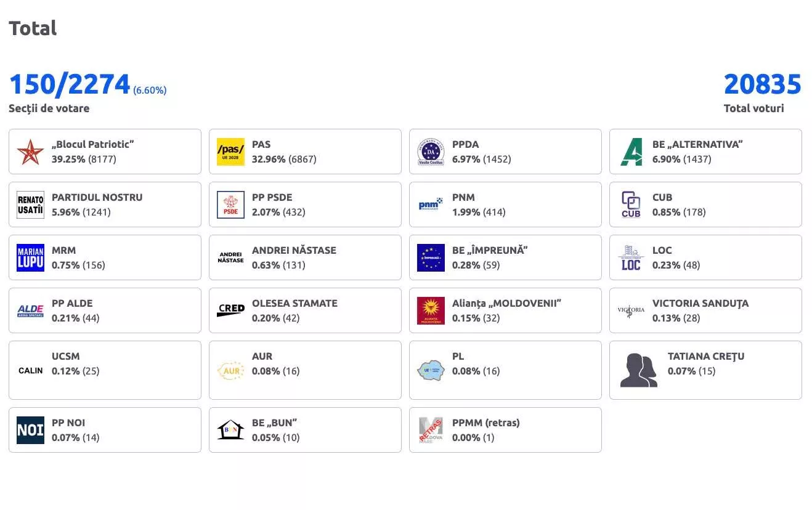Click the Alianța MOLDOVENII sun logo
812x510 pixels.
[x=431, y=310]
